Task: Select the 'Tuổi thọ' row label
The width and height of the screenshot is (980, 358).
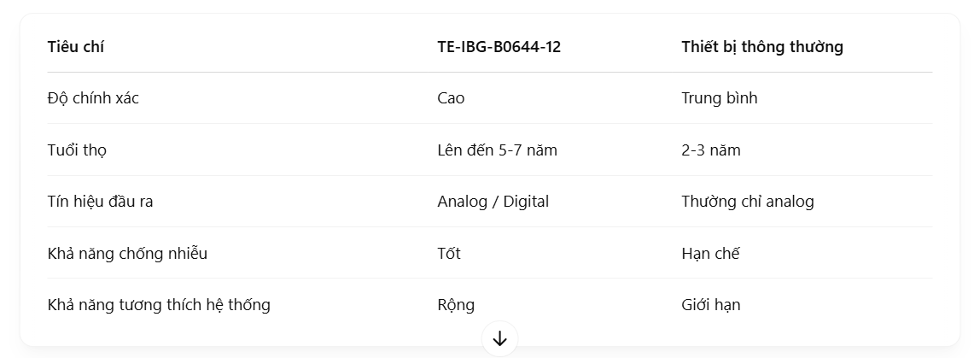Action: pos(77,150)
